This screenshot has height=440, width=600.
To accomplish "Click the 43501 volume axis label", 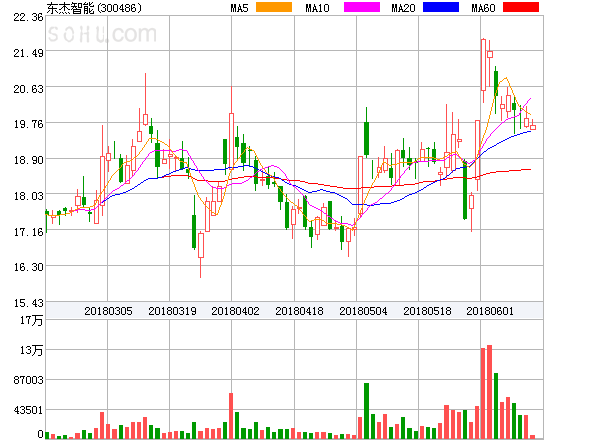I will (28, 410).
